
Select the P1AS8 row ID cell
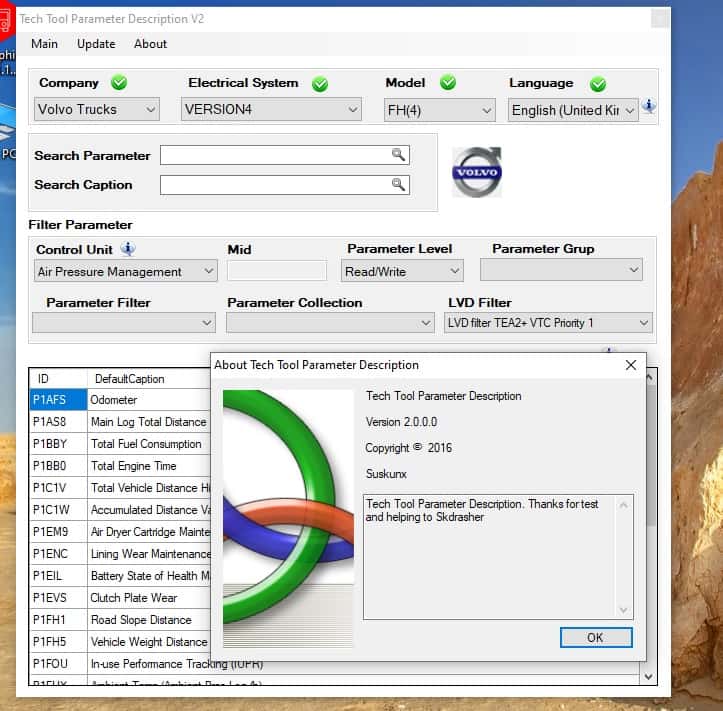58,421
